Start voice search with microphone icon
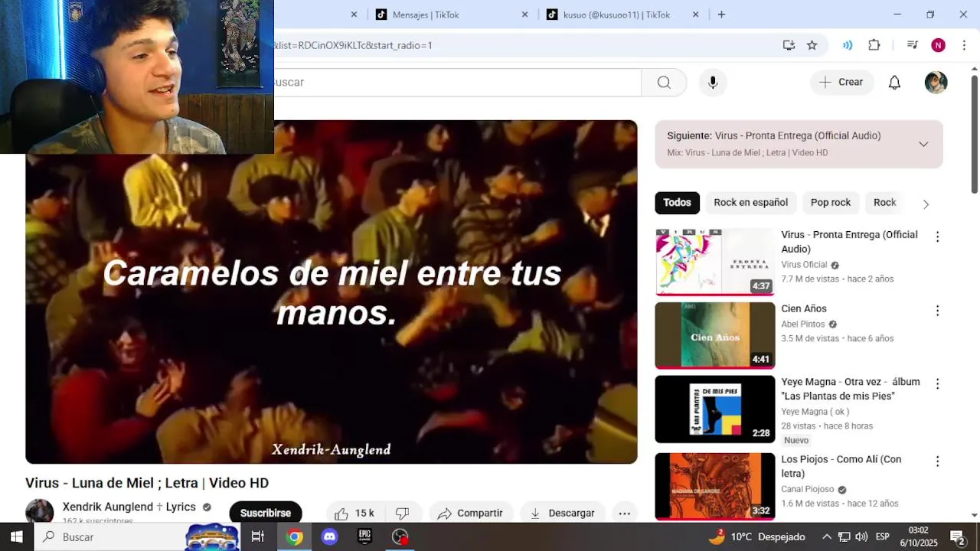The image size is (980, 551). [713, 83]
